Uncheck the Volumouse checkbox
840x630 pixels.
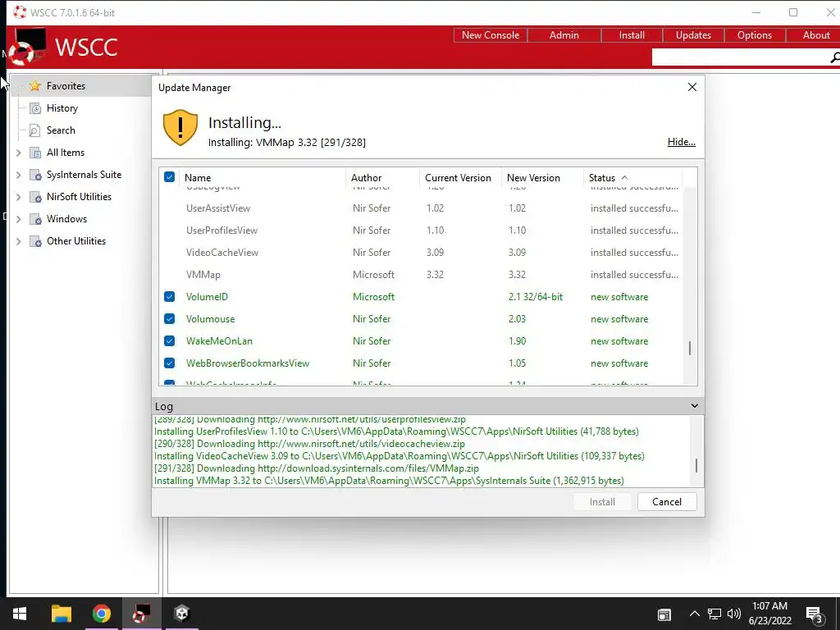point(169,319)
